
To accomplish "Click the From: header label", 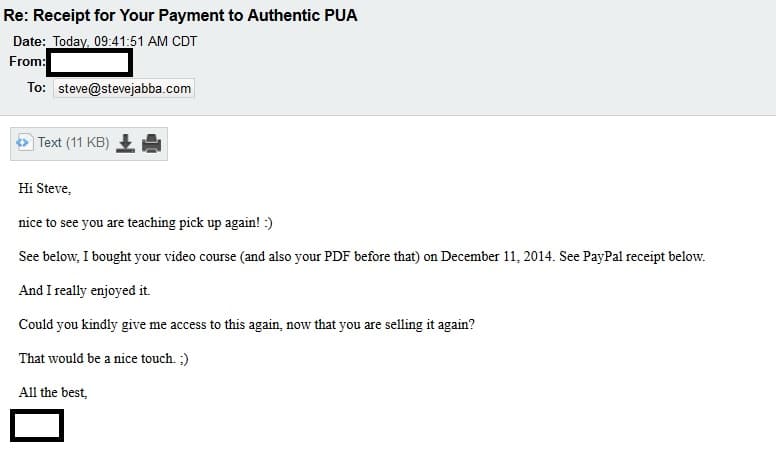I will tap(27, 61).
